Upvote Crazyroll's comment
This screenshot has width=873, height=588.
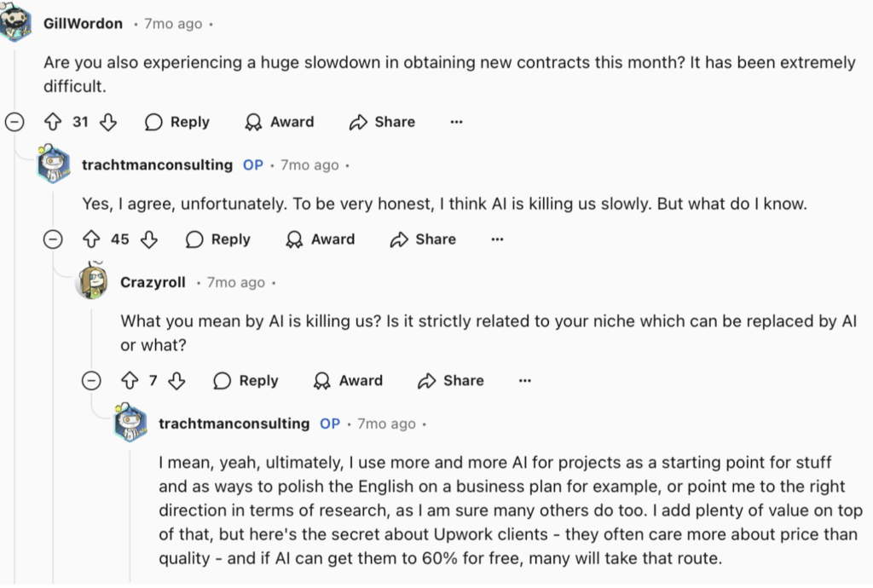pos(130,381)
